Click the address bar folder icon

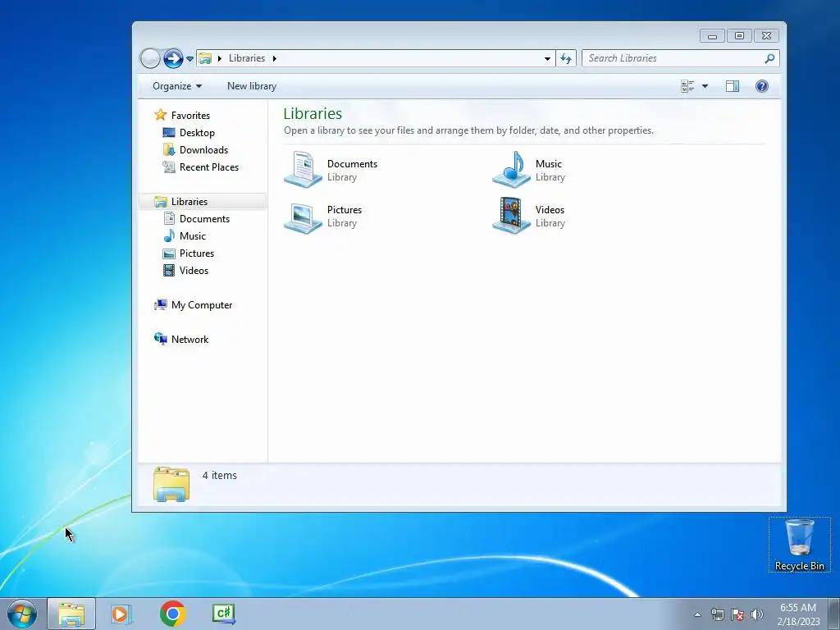pyautogui.click(x=205, y=58)
